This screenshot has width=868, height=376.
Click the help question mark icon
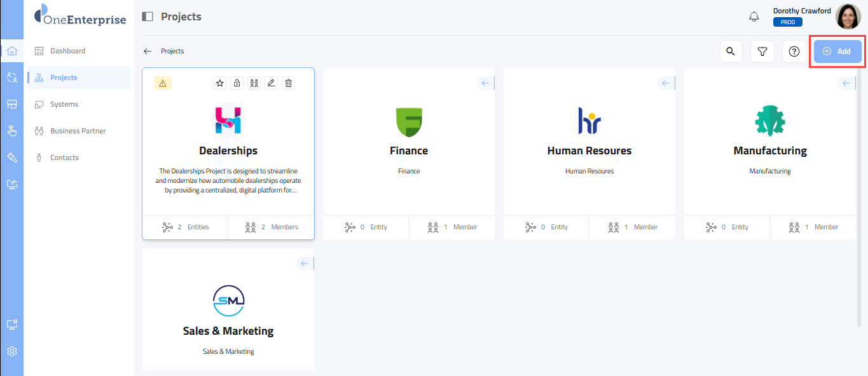pos(794,51)
